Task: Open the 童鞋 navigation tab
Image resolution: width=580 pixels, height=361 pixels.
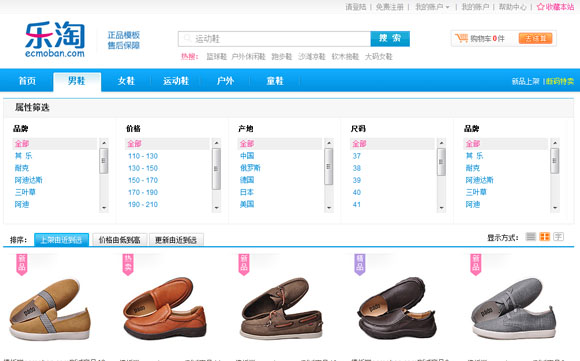Action: (x=275, y=81)
